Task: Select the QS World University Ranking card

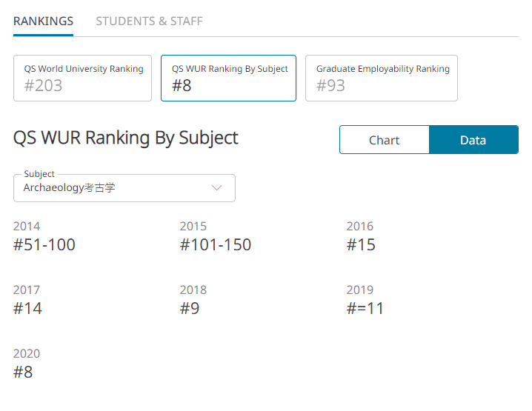Action: pyautogui.click(x=82, y=78)
